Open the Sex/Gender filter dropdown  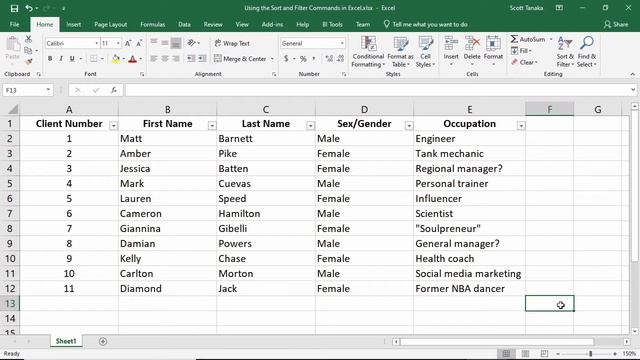[409, 126]
